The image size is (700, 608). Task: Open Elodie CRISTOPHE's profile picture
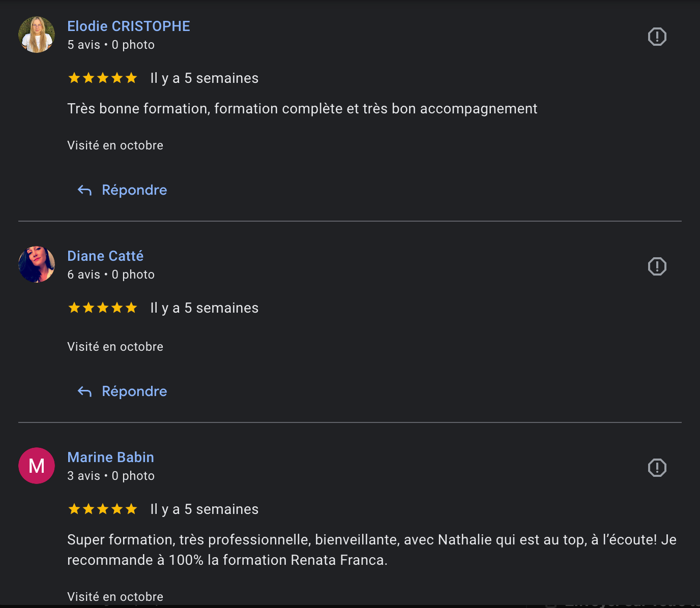37,35
